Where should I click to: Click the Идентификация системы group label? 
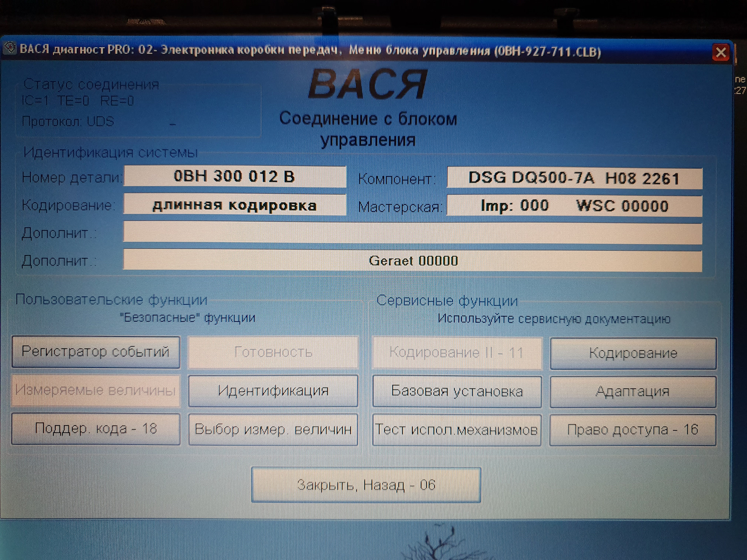(x=110, y=152)
